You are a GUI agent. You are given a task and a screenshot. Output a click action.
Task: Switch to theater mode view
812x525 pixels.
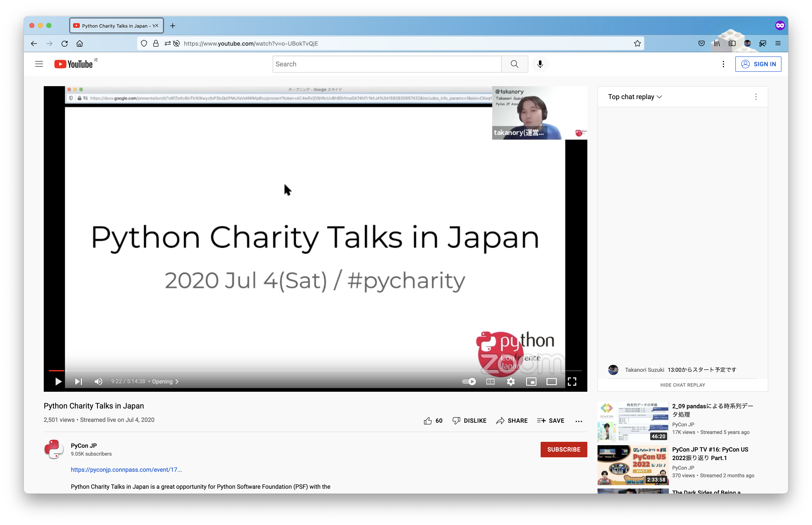click(x=551, y=382)
